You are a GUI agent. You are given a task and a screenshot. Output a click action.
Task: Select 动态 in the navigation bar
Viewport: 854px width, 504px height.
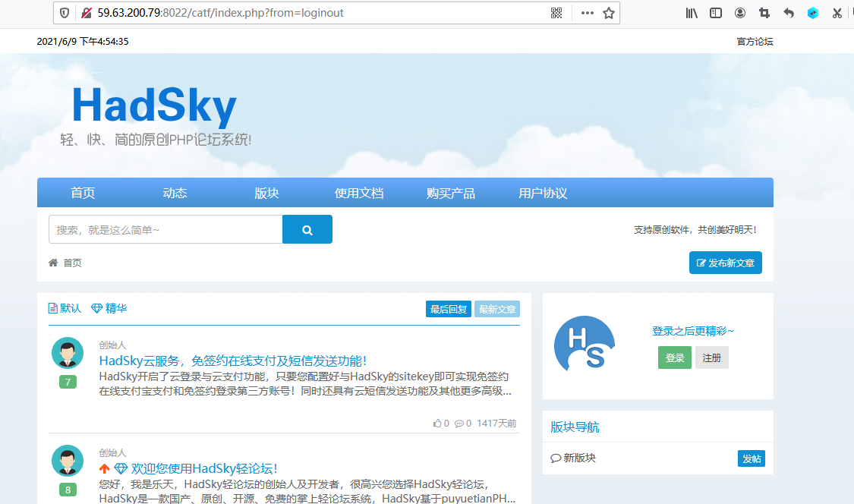pos(175,193)
